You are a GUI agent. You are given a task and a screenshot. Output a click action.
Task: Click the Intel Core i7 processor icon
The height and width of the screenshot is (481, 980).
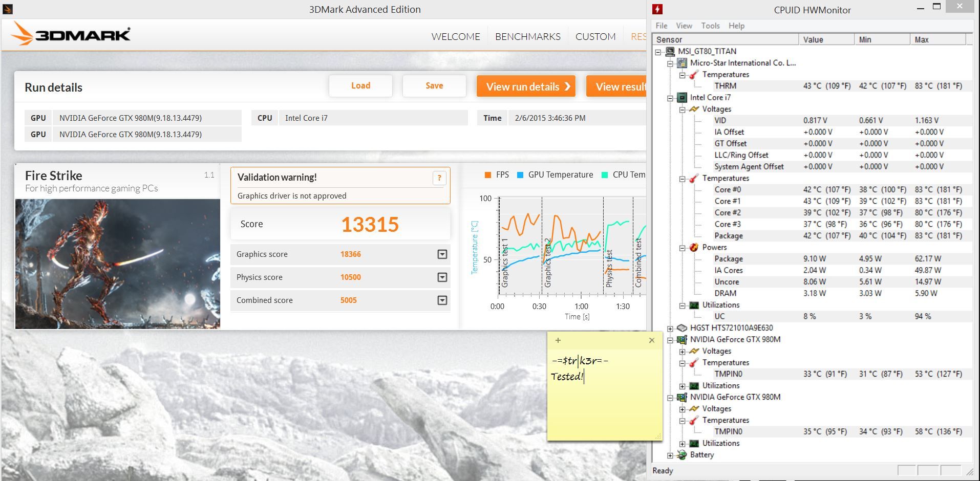click(x=682, y=97)
